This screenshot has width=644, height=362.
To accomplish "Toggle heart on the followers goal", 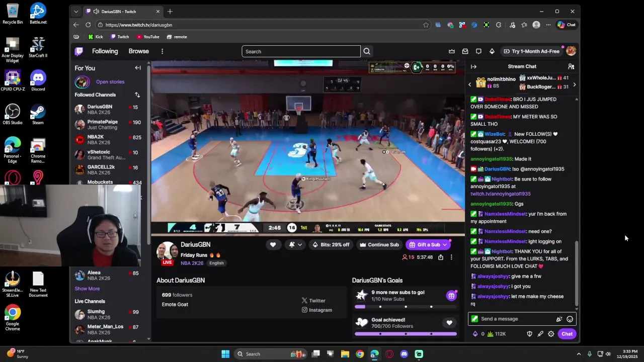I will coord(449,323).
